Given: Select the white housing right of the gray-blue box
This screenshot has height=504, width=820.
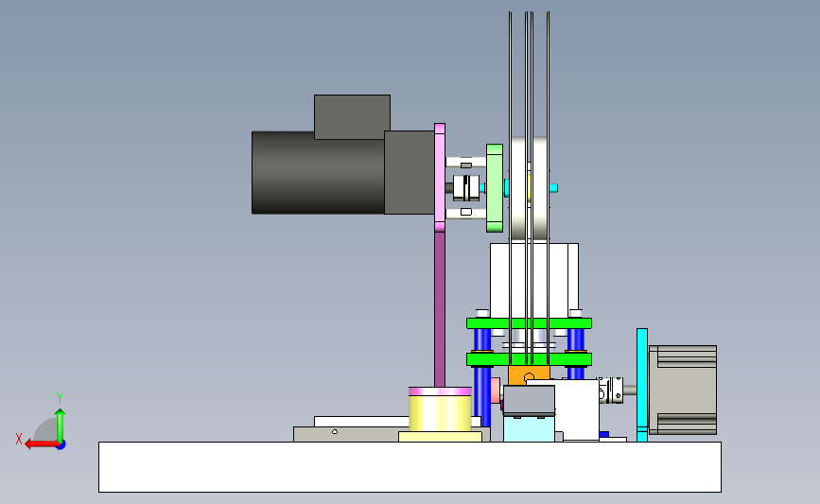Looking at the screenshot, I should coord(577,409).
